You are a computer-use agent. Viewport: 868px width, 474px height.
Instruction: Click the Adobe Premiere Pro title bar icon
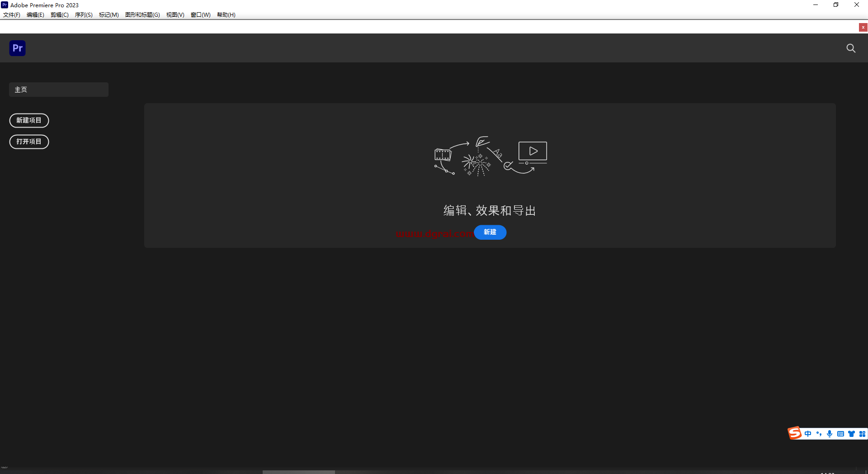pos(5,5)
